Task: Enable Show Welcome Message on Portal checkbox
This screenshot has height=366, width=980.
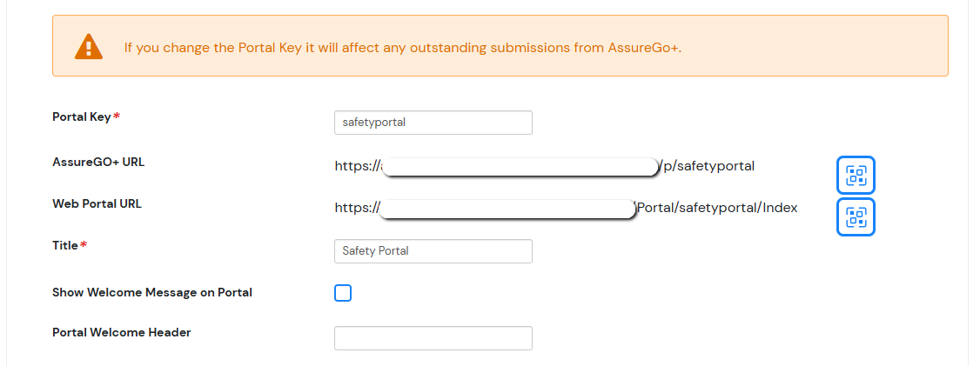Action: tap(343, 293)
